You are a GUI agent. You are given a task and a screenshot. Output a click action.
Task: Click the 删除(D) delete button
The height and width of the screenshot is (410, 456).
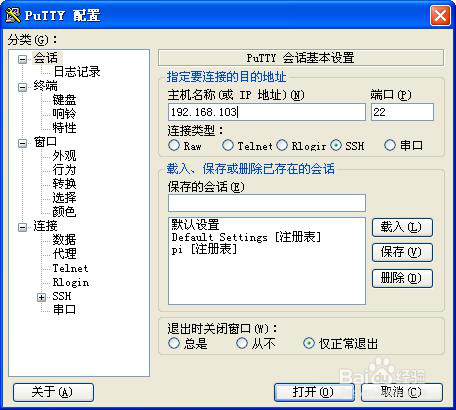(x=402, y=278)
